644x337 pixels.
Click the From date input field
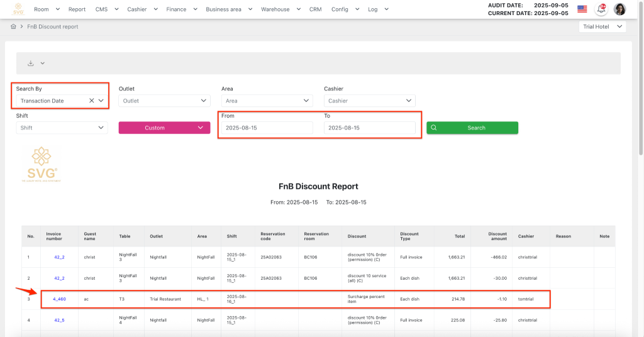[x=265, y=128]
